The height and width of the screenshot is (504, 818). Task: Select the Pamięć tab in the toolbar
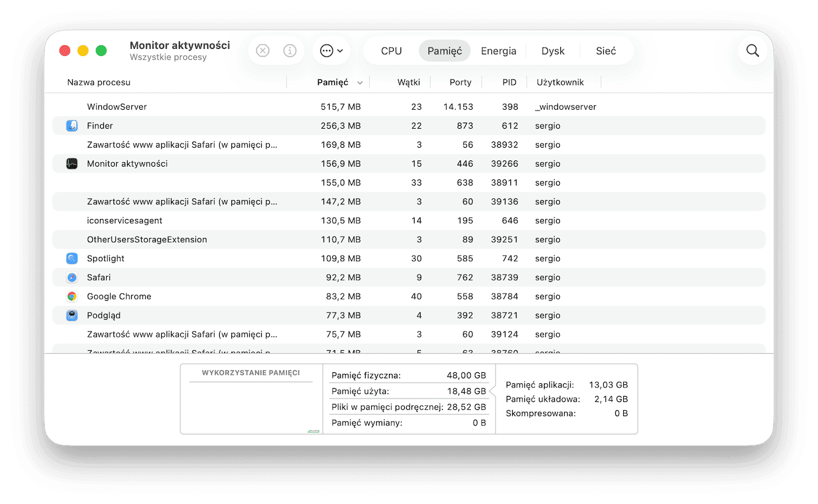pos(444,51)
